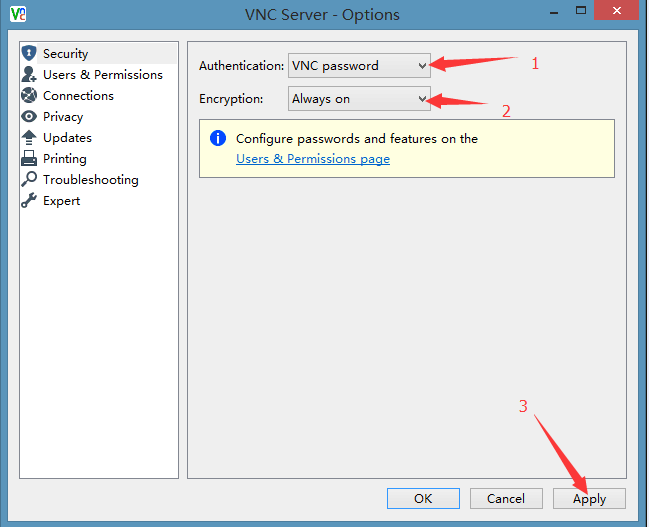Click the Users & Permissions person icon
Screen dimensions: 649x527
[29, 75]
